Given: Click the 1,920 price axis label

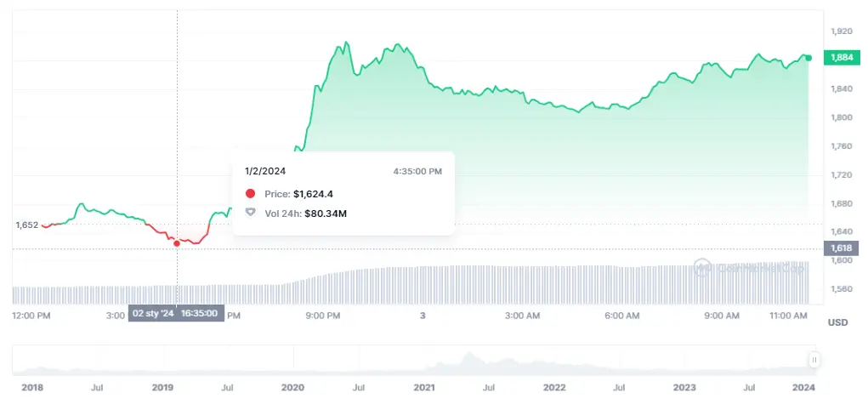Looking at the screenshot, I should pyautogui.click(x=841, y=31).
